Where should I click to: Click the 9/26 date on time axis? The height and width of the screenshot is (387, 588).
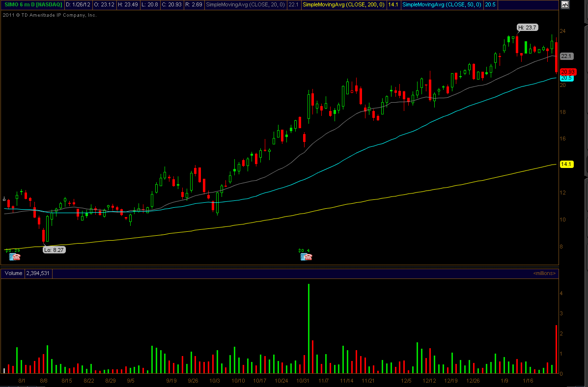point(193,381)
